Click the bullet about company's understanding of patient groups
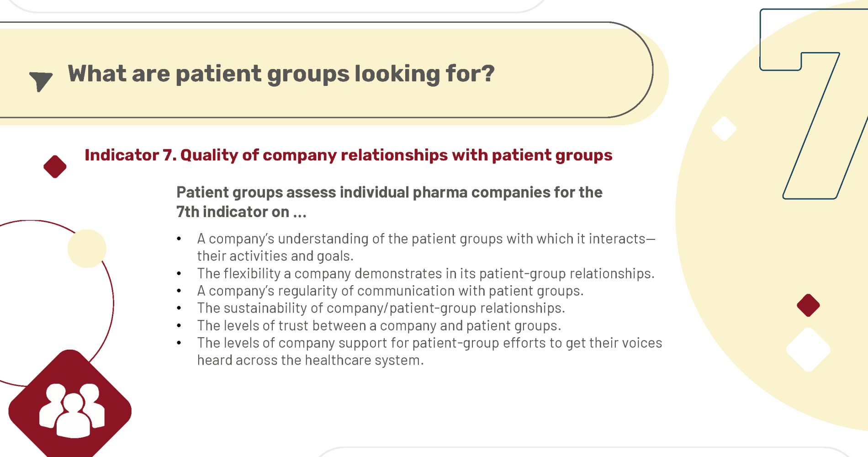868x457 pixels. (x=426, y=247)
